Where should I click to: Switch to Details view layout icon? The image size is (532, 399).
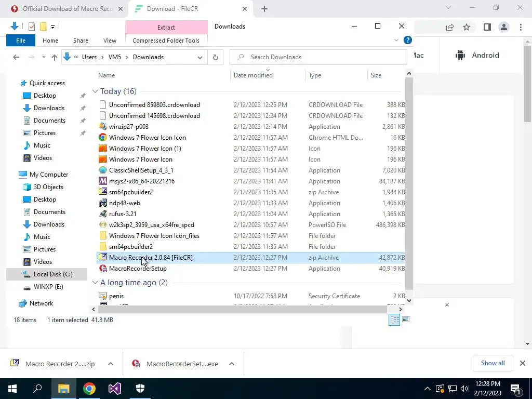394,320
